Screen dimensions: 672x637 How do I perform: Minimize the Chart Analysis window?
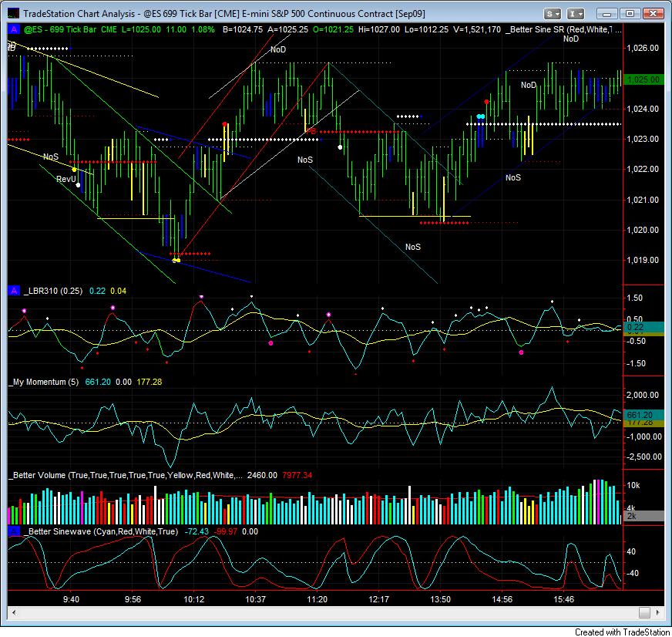(606, 14)
